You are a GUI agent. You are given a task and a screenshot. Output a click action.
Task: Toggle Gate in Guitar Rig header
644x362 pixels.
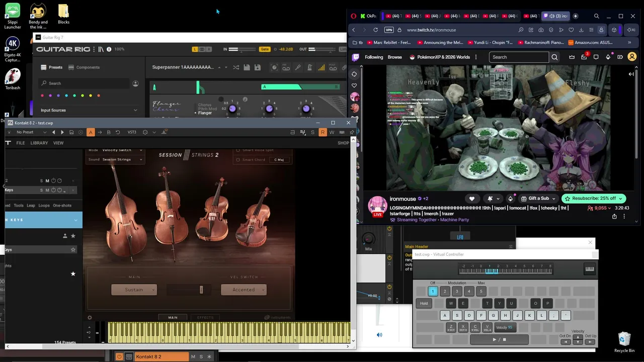(265, 49)
